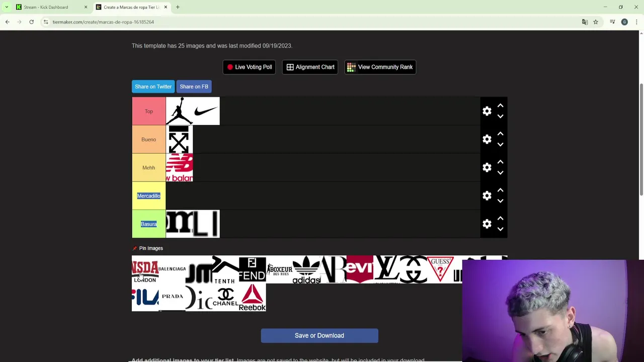This screenshot has width=644, height=362.
Task: Select the second logo in the Basura tier
Action: pos(206,224)
